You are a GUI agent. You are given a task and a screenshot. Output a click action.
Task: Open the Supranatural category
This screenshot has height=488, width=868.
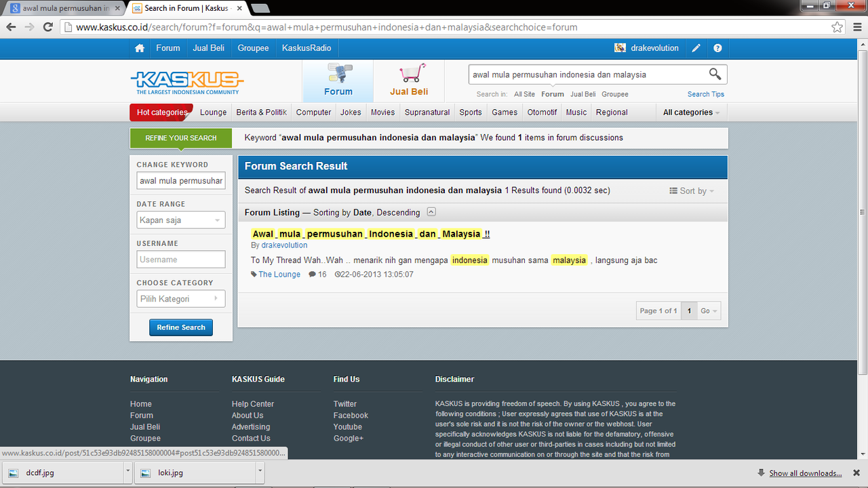point(427,113)
